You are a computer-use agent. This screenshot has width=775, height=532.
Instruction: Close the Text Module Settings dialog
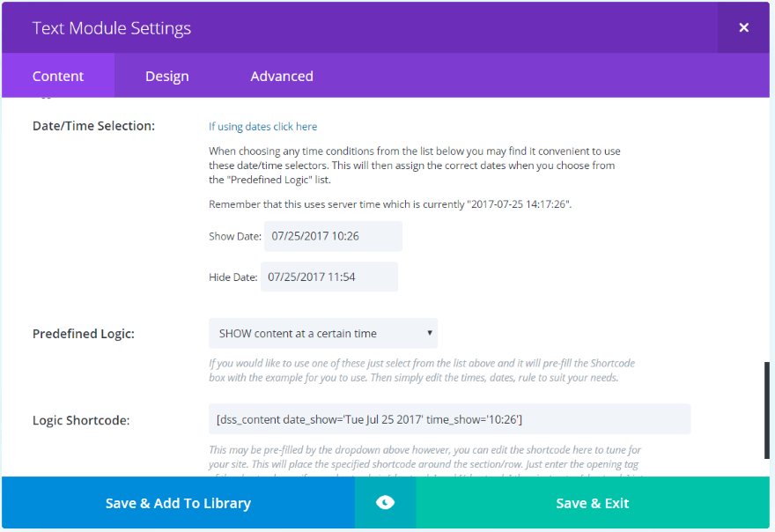[743, 27]
